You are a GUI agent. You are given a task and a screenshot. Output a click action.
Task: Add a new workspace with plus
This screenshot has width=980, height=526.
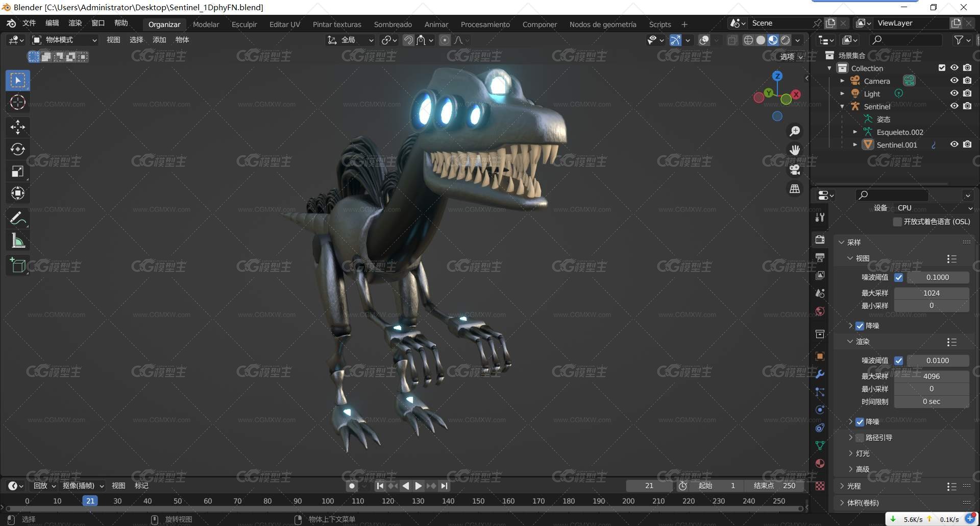pos(684,24)
